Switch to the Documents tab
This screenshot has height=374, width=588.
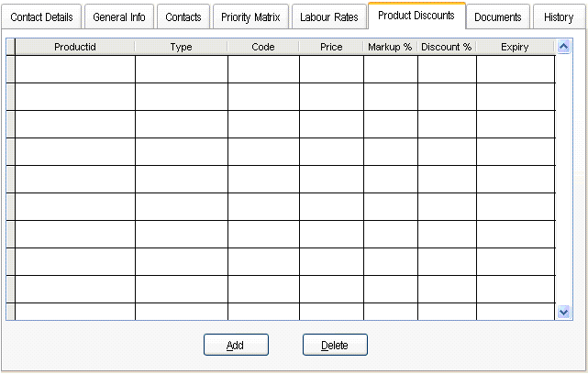click(x=498, y=17)
